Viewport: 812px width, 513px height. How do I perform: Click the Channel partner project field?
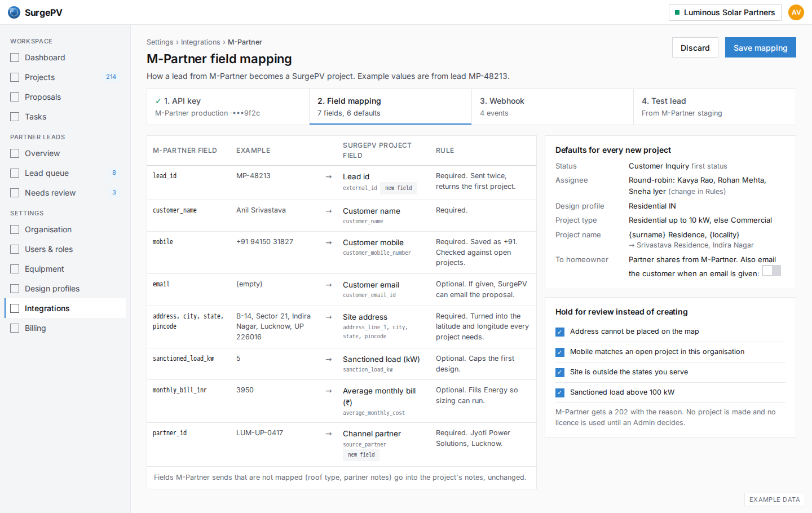coord(372,434)
